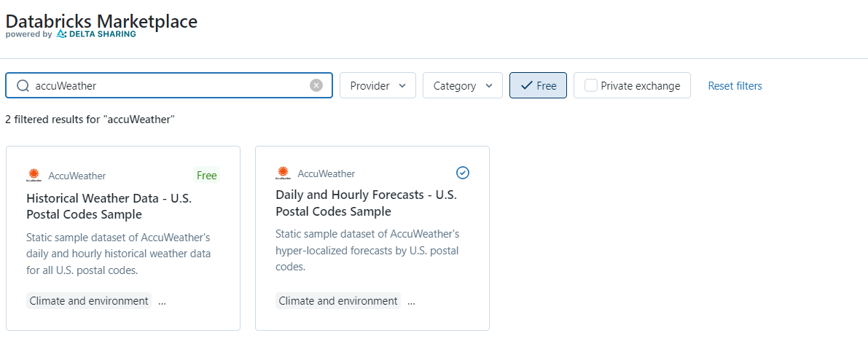
Task: Open Daily and Hourly Forecasts listing title
Action: 367,203
